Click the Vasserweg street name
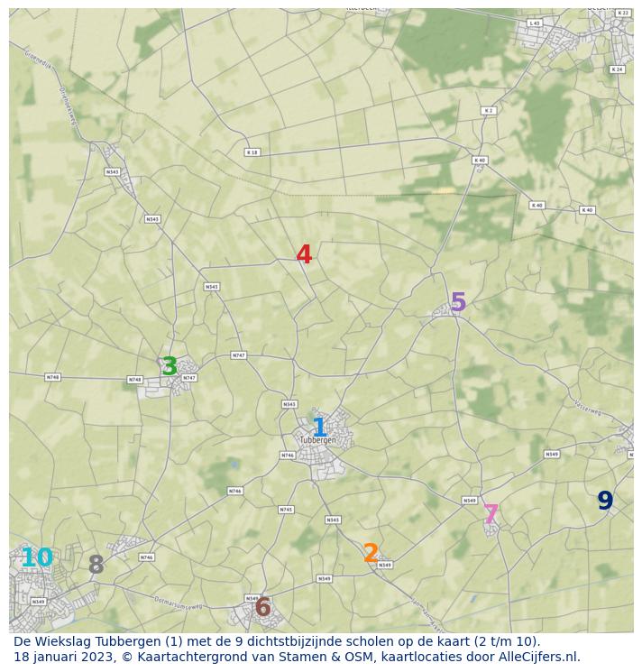 [x=587, y=409]
